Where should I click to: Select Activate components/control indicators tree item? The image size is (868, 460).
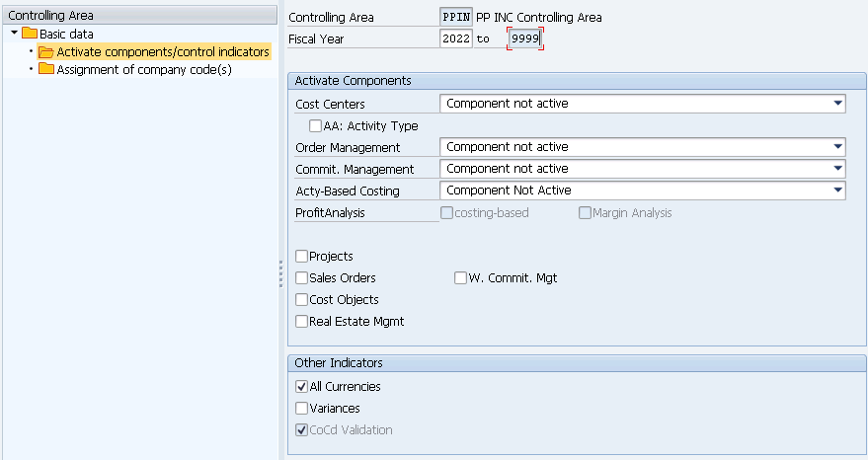pos(163,51)
